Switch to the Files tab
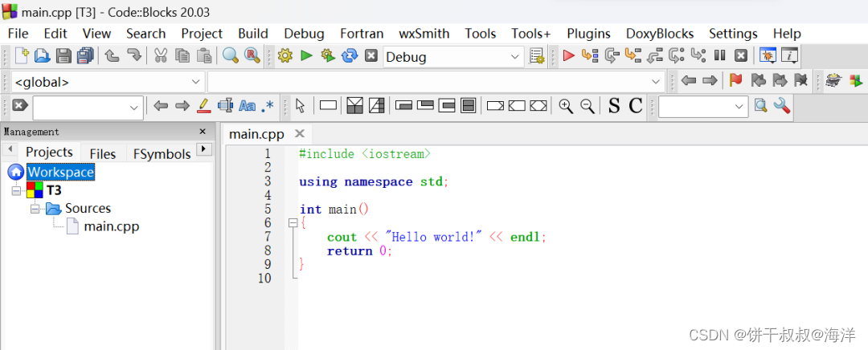This screenshot has height=350, width=868. [x=103, y=153]
